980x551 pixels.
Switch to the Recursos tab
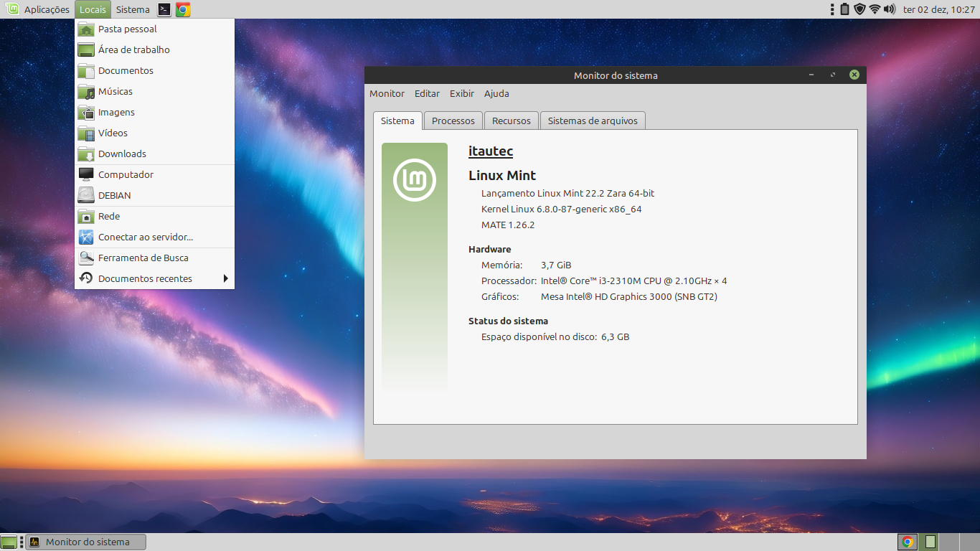click(x=511, y=121)
